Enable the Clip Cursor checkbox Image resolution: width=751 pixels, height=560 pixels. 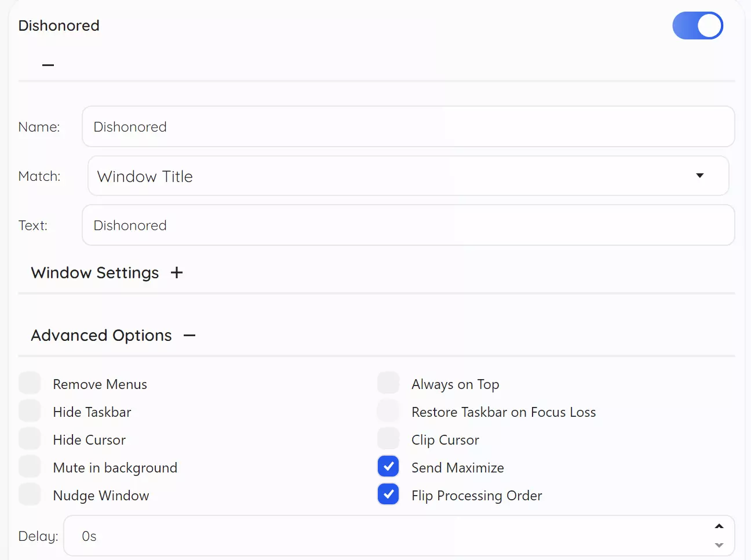pos(388,439)
